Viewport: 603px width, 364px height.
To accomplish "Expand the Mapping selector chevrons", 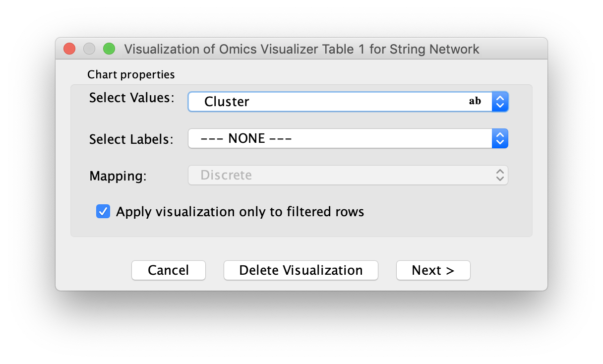I will (x=499, y=175).
